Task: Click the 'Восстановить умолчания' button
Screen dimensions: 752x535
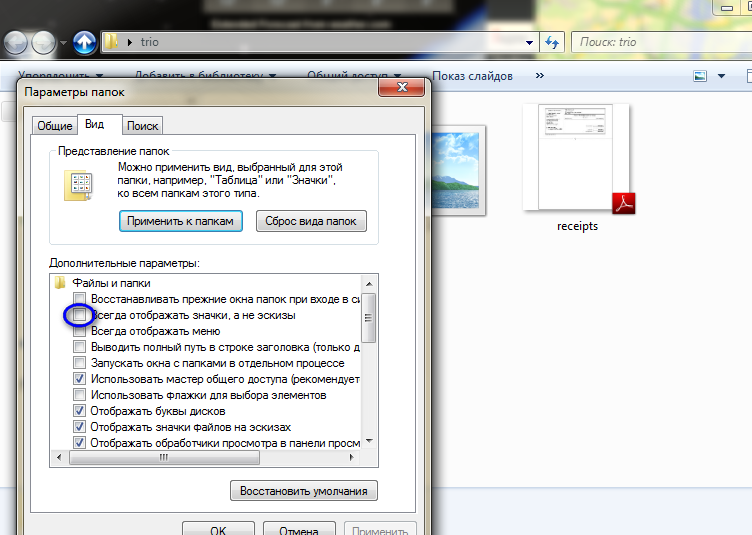Action: [x=304, y=490]
